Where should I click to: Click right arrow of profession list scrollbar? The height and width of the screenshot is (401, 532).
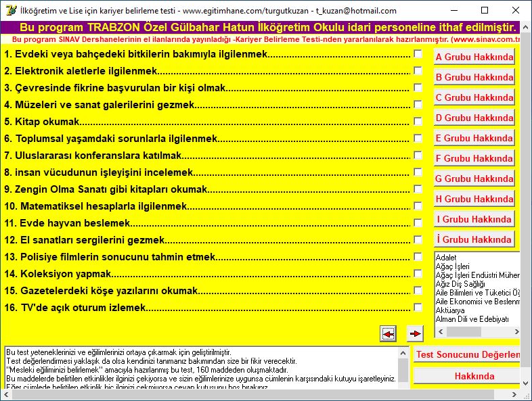[516, 331]
